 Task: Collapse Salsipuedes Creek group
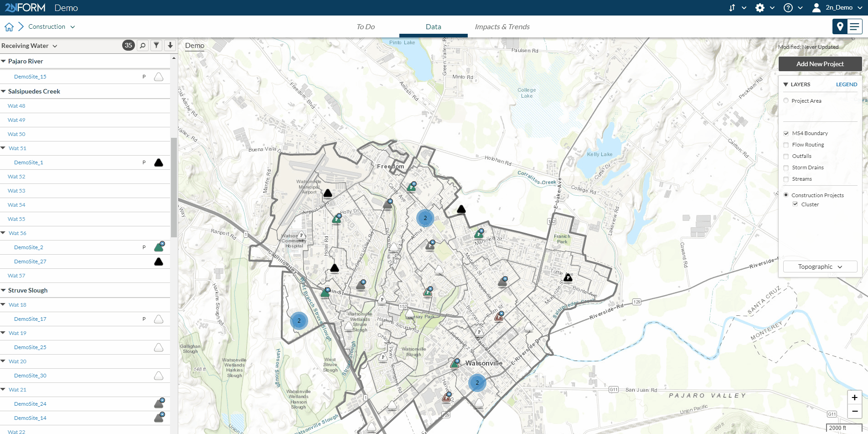(3, 91)
